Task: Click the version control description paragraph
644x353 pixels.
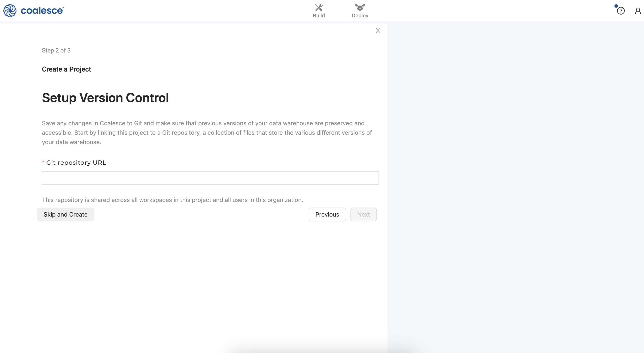Action: pos(207,133)
